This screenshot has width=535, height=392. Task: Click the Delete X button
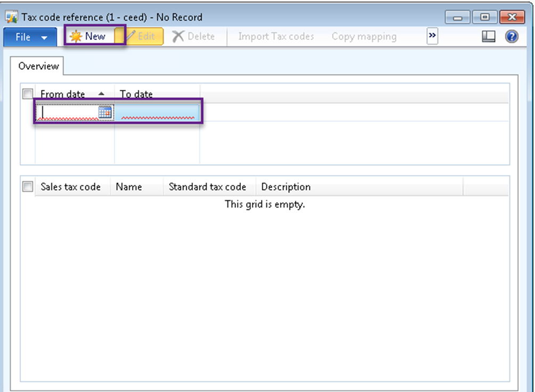pos(193,36)
